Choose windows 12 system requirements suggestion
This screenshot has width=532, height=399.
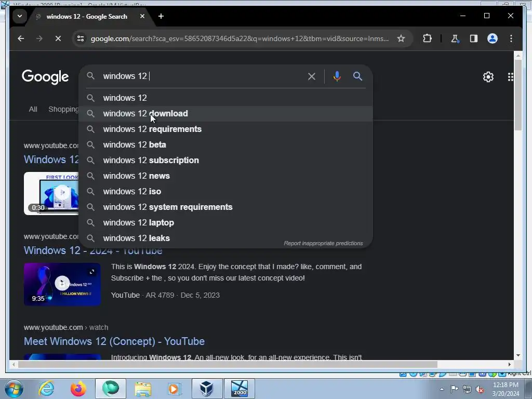tap(225, 207)
